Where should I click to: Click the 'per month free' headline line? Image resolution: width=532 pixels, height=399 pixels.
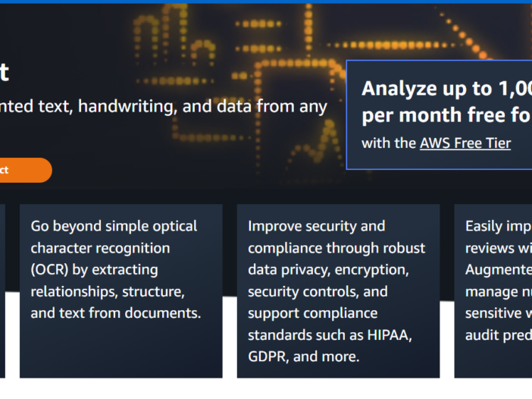446,115
